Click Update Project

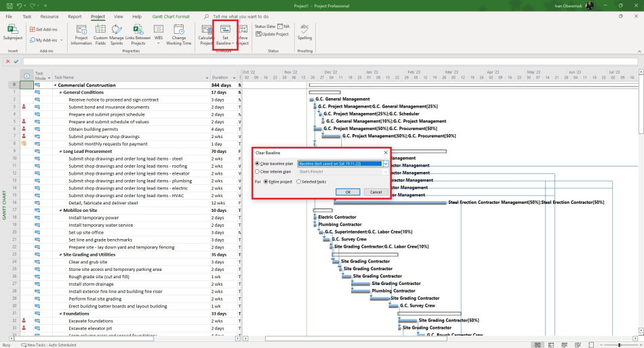[272, 34]
